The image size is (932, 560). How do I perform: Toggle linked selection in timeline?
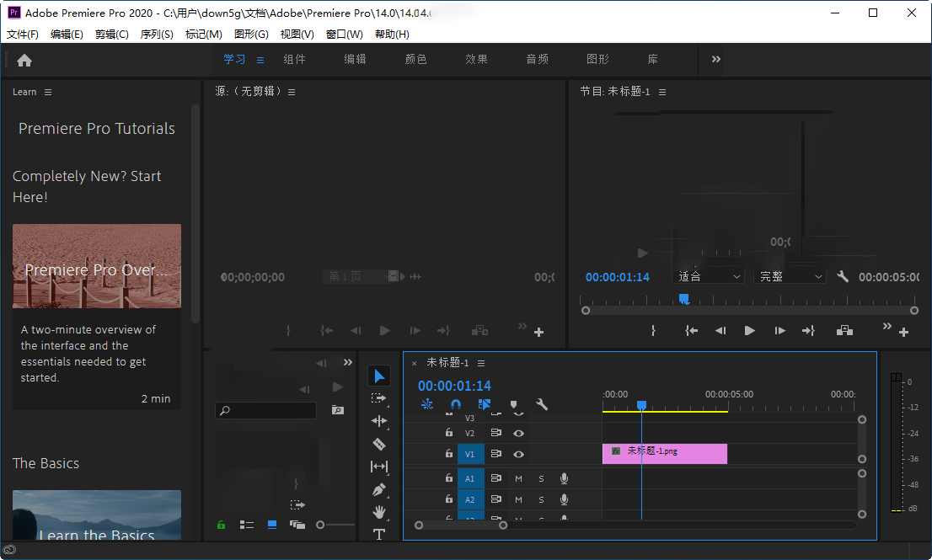point(485,404)
